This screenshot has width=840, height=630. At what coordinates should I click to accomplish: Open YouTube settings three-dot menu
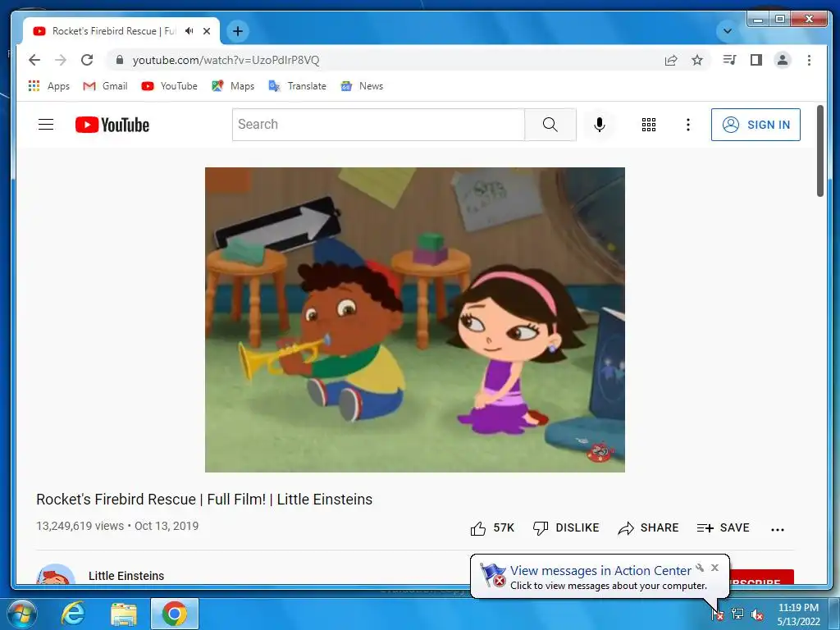tap(688, 125)
